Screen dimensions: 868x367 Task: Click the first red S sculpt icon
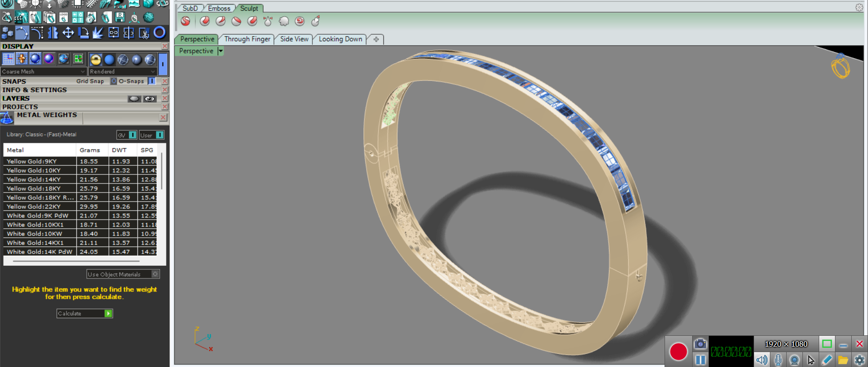185,21
